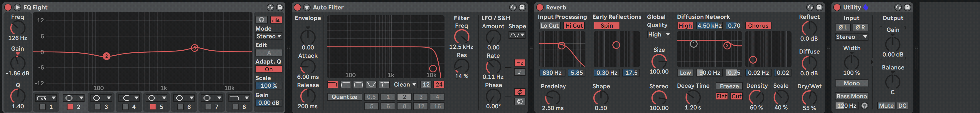Viewport: 980px width, 113px height.
Task: Toggle Reverb Lo Cut filter
Action: coord(549,26)
